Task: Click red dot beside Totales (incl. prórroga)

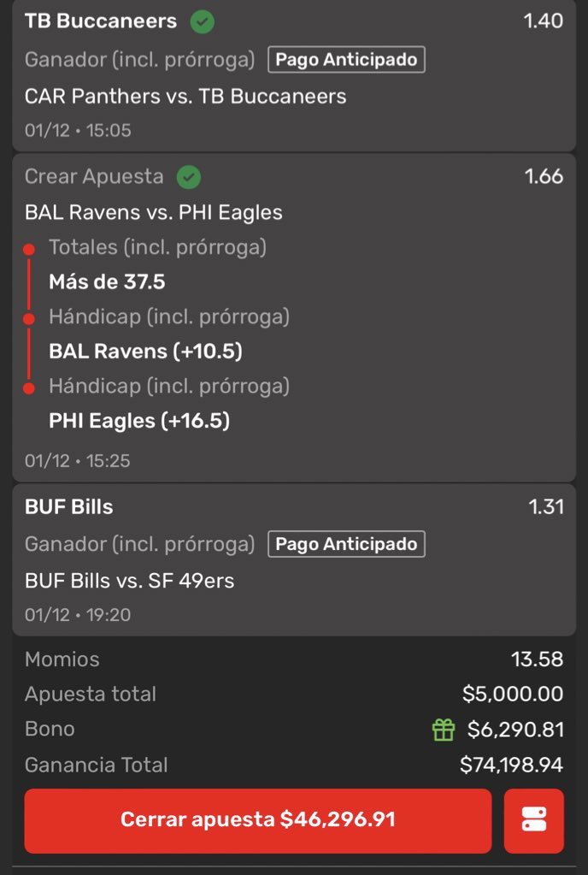Action: (29, 250)
